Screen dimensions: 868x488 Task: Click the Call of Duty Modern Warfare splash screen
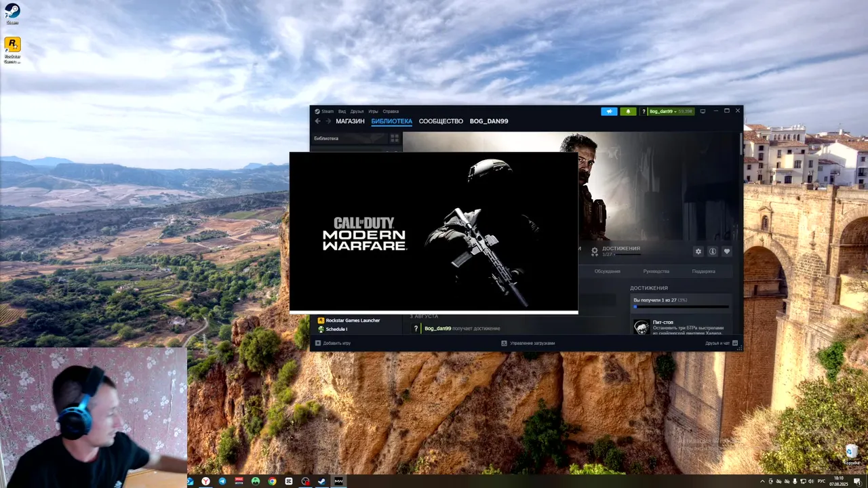(x=433, y=232)
